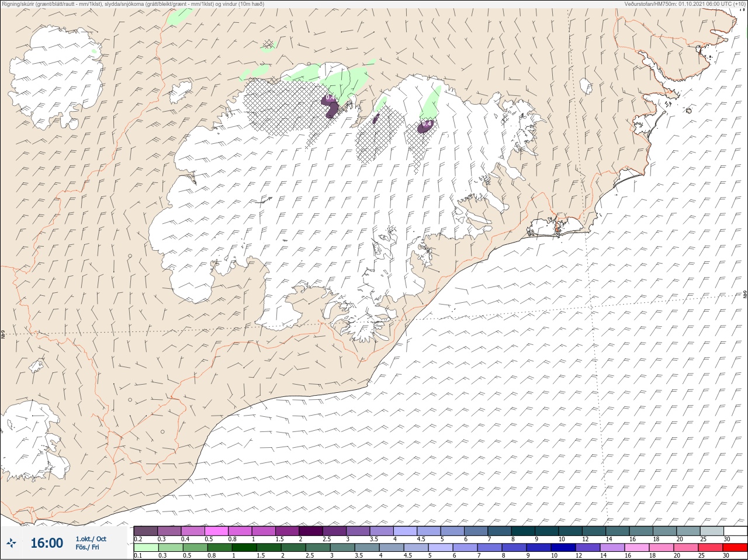748x560 pixels.
Task: Pick the dark purple 2 swatch in the upper legend row
Action: (311, 531)
